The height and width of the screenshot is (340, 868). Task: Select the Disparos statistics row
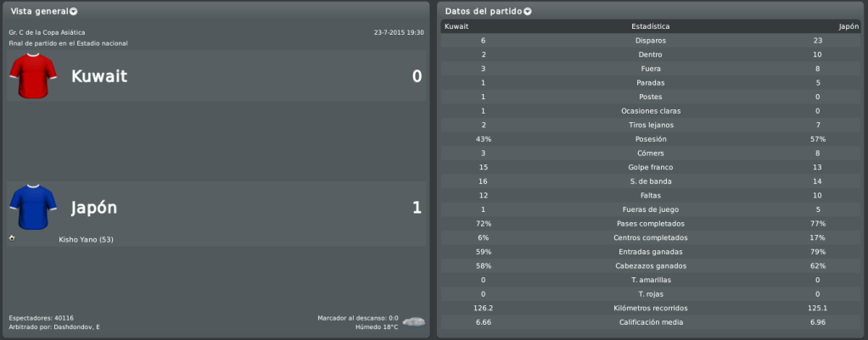coord(651,41)
